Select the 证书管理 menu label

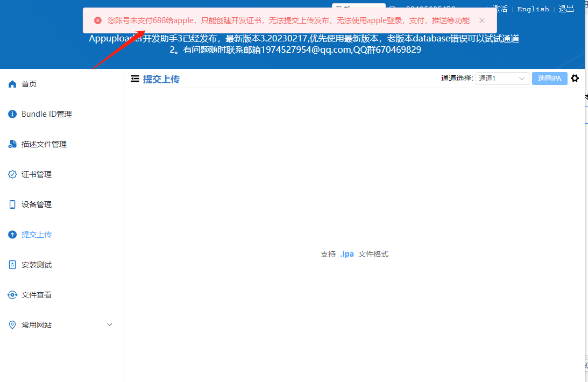(37, 174)
